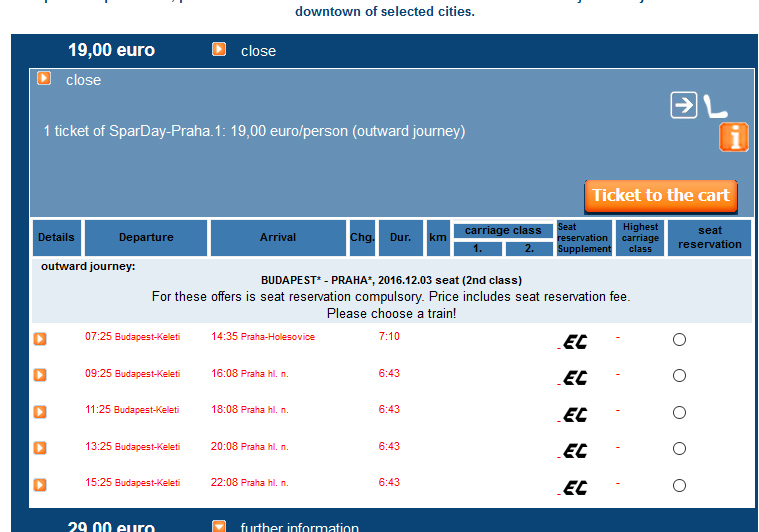Viewport: 759px width, 532px height.
Task: Click the Arrival column header
Action: pyautogui.click(x=278, y=238)
